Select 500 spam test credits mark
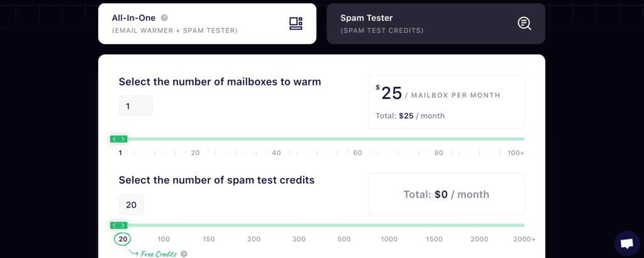 [344, 239]
